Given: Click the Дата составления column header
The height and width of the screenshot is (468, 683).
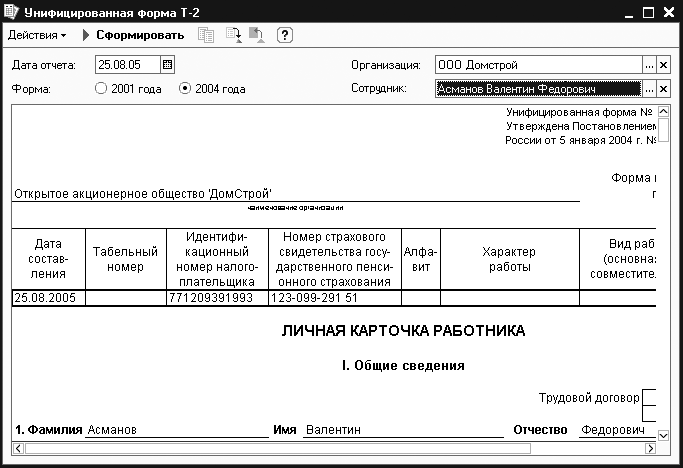Looking at the screenshot, I should coord(48,259).
